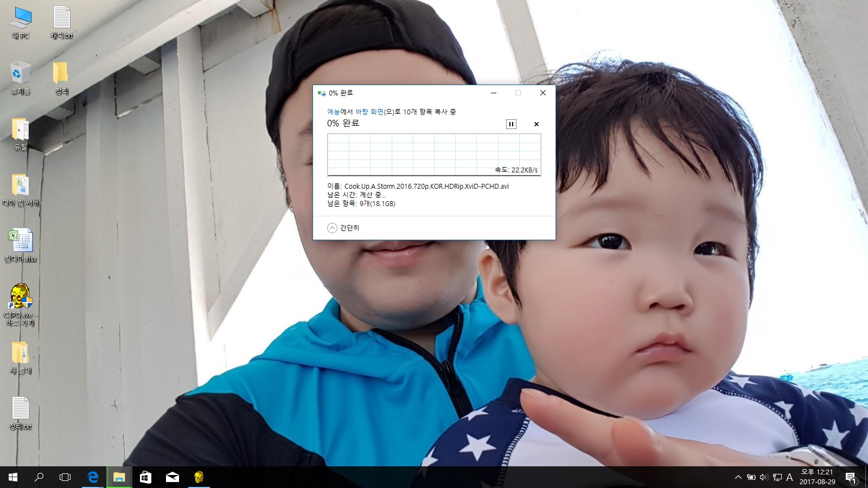Open the 바탕 화면 destination link

(369, 112)
